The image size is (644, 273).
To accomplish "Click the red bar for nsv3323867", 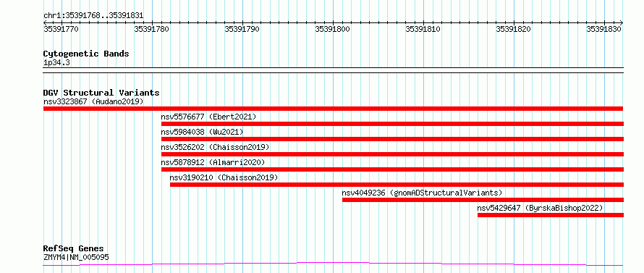I will tap(333, 109).
